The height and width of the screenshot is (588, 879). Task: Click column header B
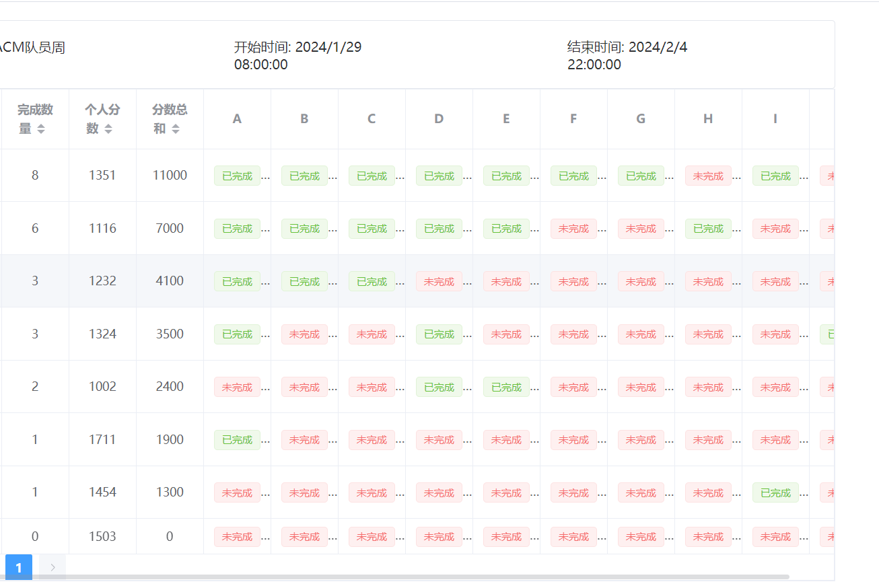click(x=304, y=118)
